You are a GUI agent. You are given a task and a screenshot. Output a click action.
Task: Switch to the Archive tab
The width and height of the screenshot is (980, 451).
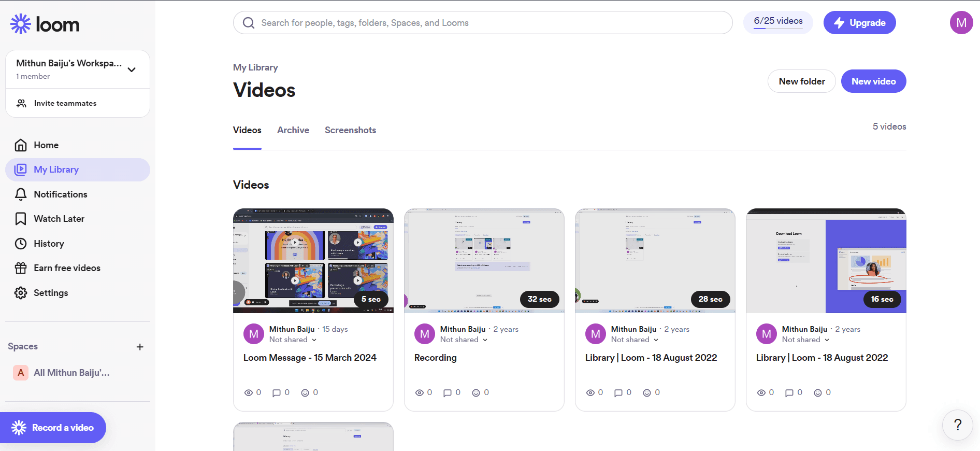click(293, 130)
